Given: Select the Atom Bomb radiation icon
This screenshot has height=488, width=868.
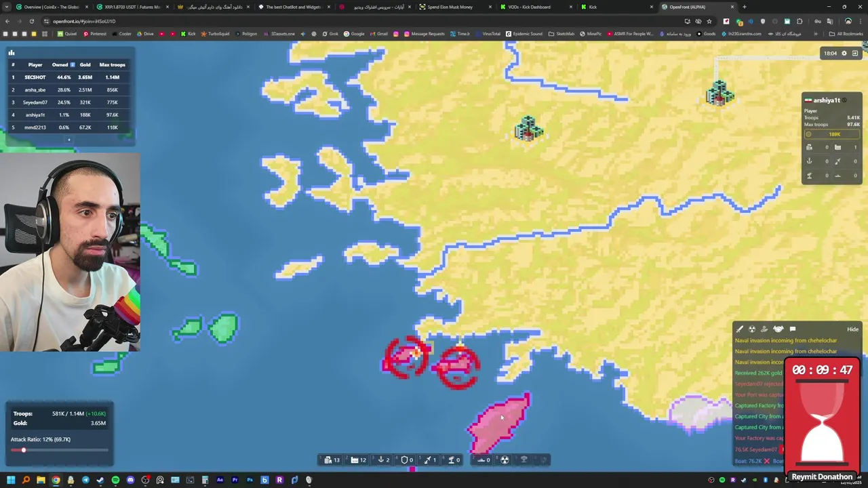Looking at the screenshot, I should coord(505,460).
